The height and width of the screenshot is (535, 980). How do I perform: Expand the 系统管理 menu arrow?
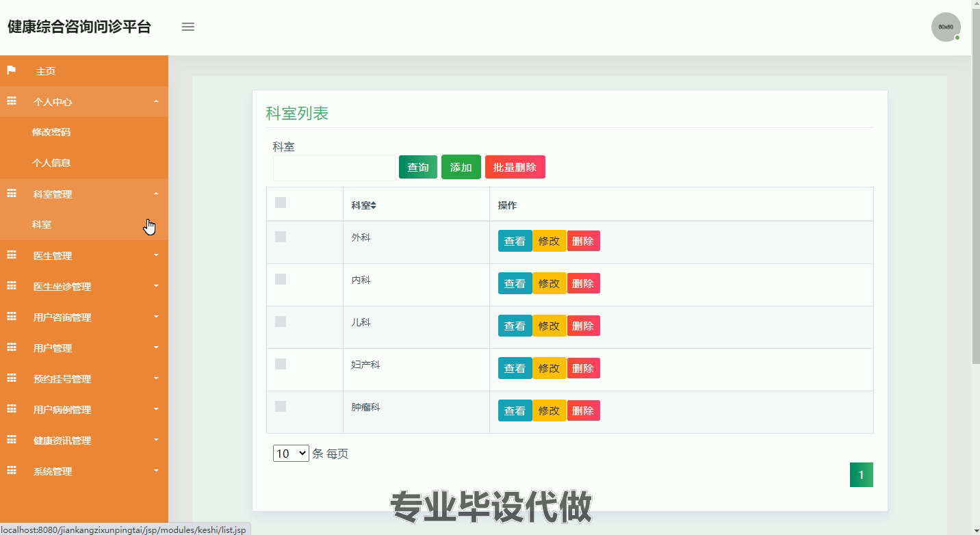(156, 471)
